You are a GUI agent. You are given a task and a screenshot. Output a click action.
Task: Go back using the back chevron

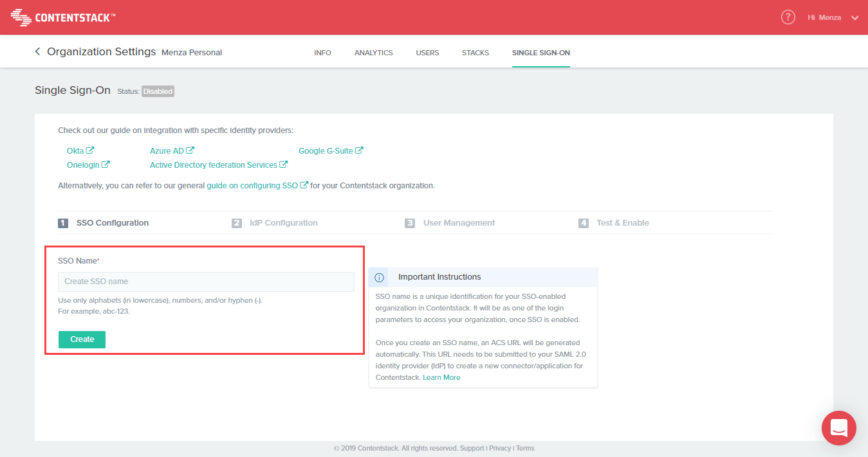point(37,51)
